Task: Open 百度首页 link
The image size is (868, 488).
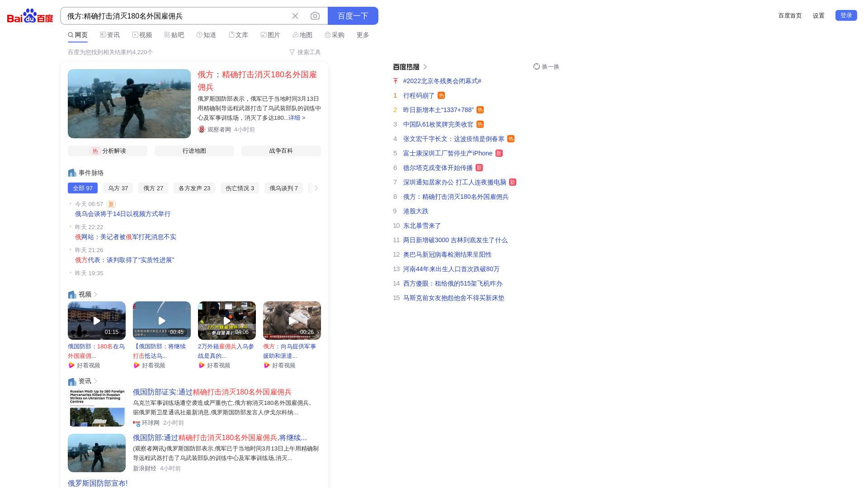Action: [790, 15]
